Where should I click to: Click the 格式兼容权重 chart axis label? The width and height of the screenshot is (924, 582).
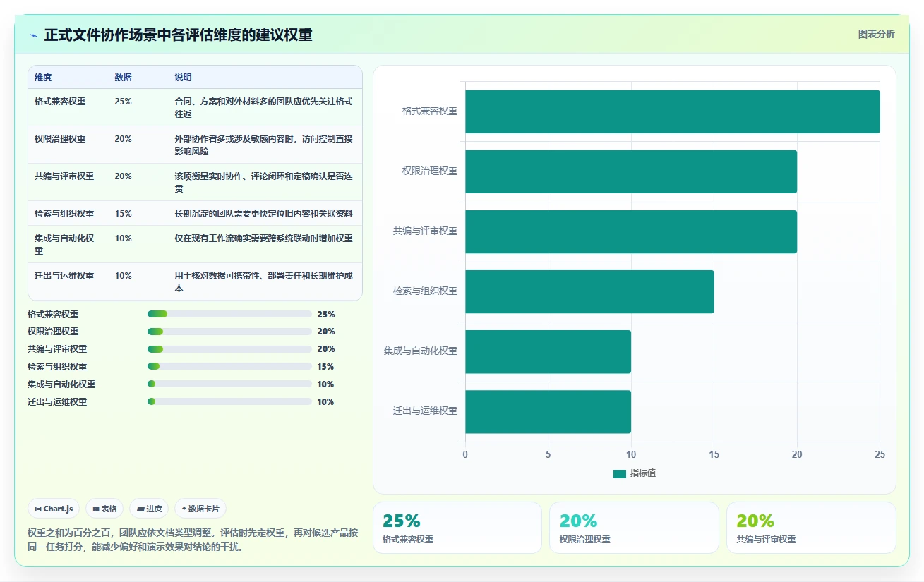click(430, 111)
